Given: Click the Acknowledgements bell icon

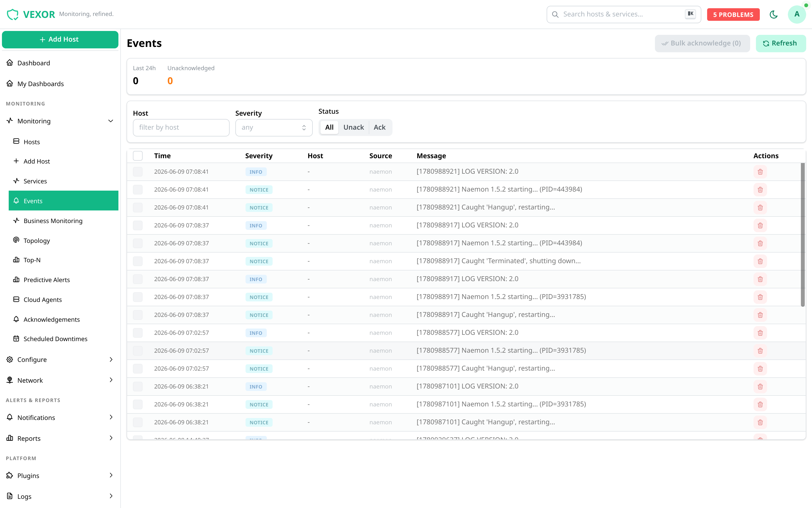Looking at the screenshot, I should (16, 319).
